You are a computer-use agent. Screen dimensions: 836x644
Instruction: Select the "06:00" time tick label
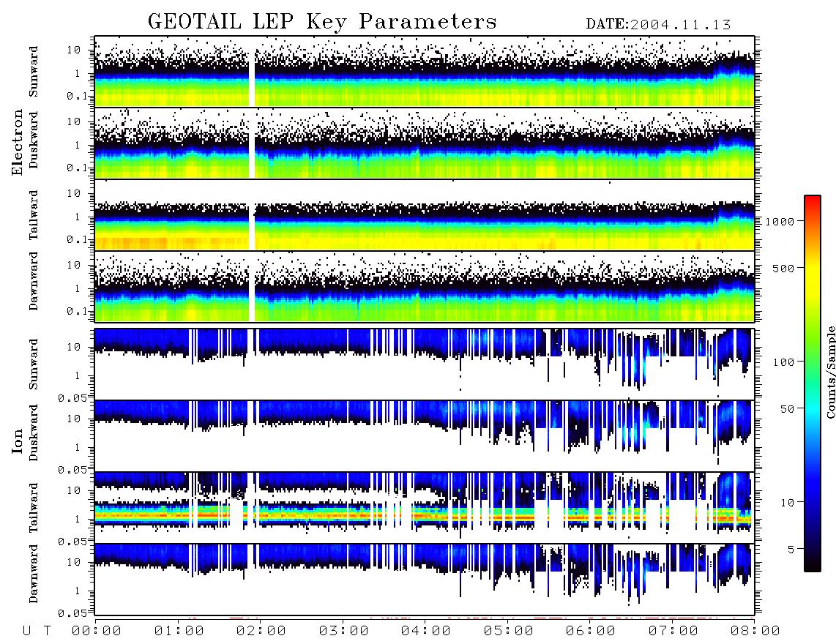coord(591,632)
